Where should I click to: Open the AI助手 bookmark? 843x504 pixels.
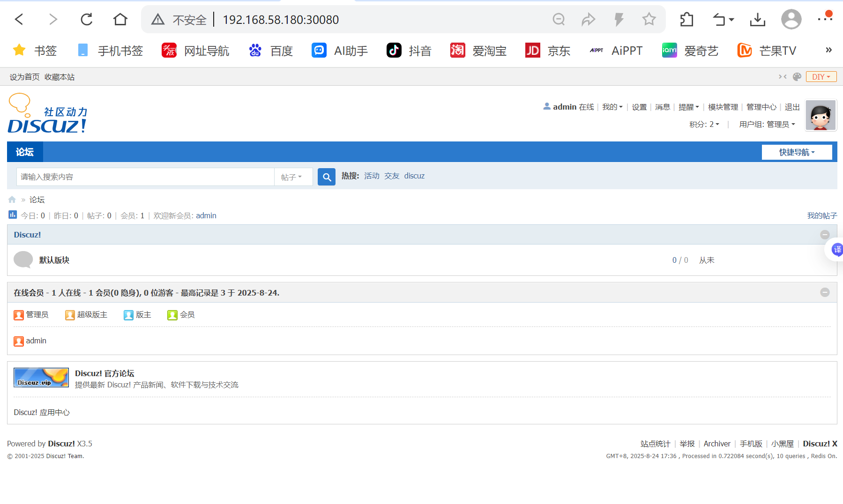pyautogui.click(x=340, y=50)
